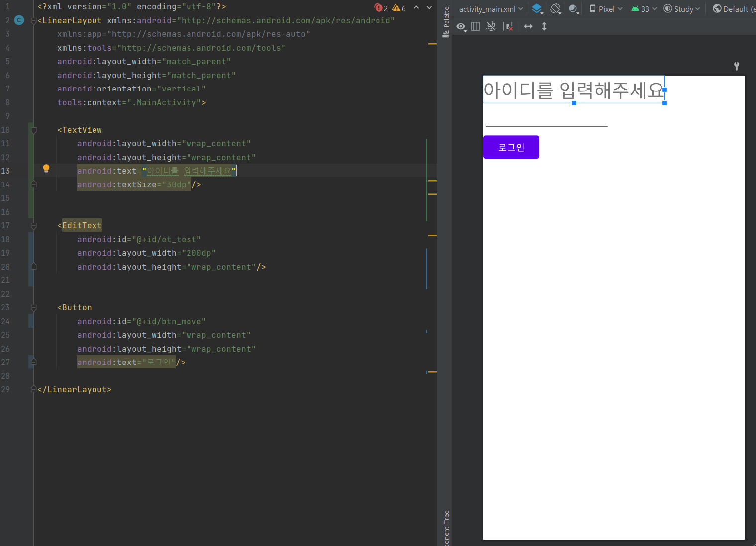Screen dimensions: 756x546
Task: Click the xmlns:app namespace line
Action: point(184,34)
